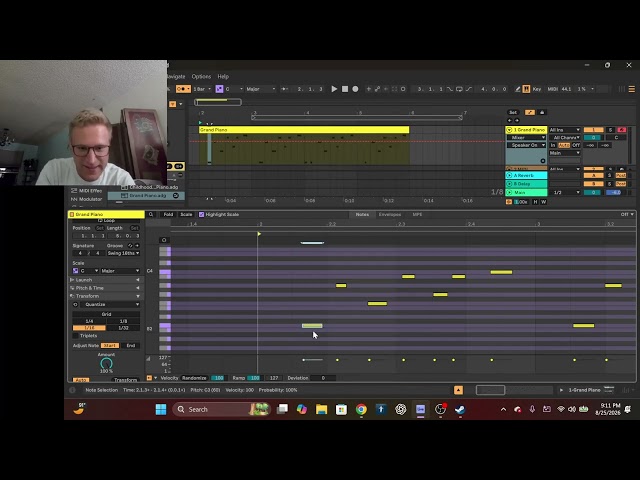Open the Options menu

pyautogui.click(x=201, y=76)
